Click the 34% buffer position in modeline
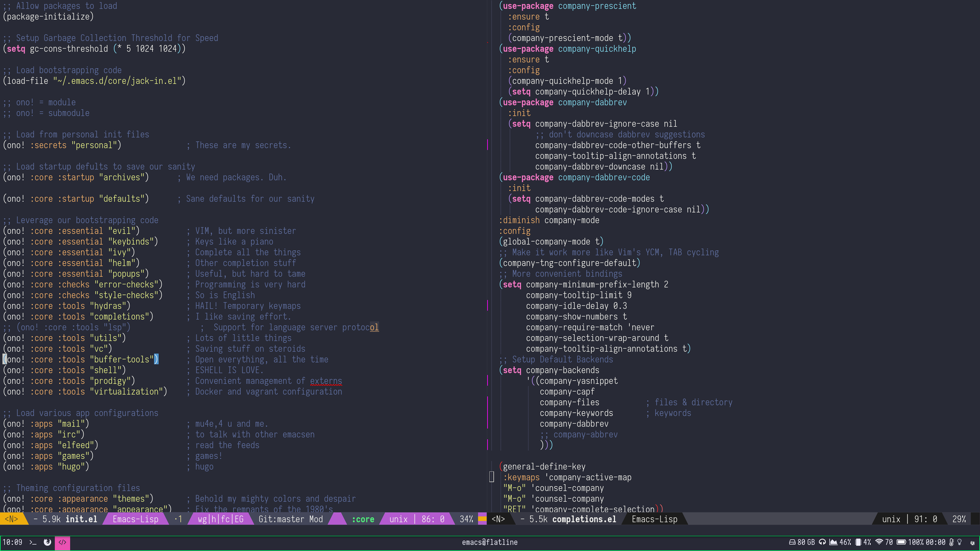Viewport: 980px width, 551px height. (466, 519)
